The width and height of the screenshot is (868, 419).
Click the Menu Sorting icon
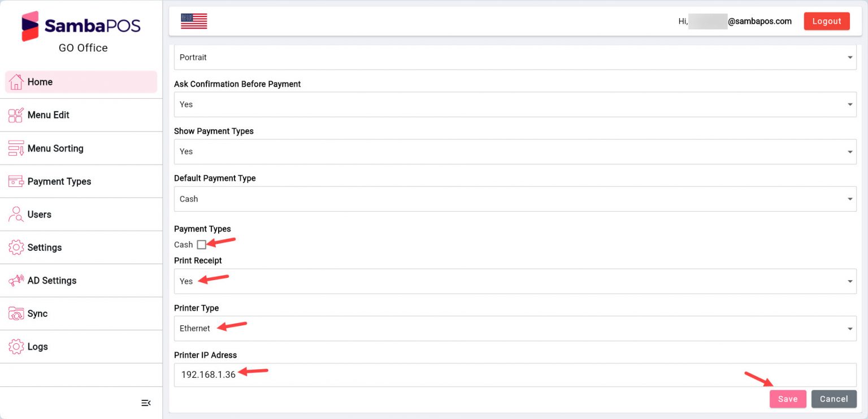click(16, 149)
